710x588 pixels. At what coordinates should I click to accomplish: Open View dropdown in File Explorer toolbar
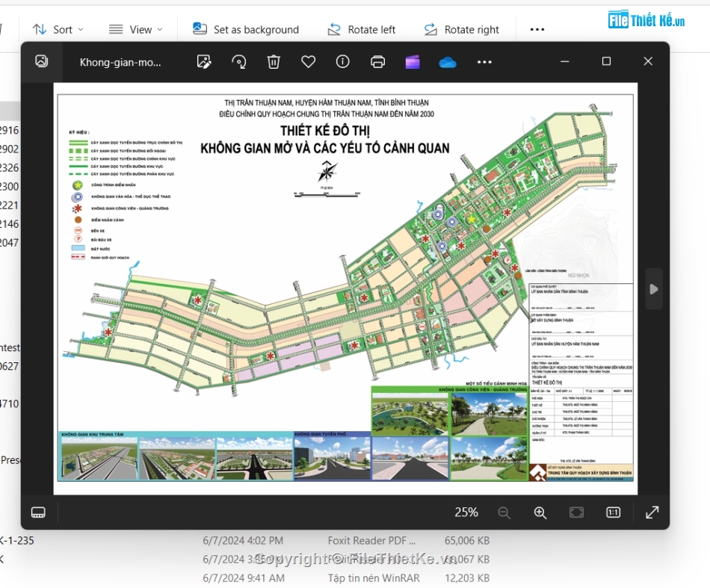(x=136, y=30)
